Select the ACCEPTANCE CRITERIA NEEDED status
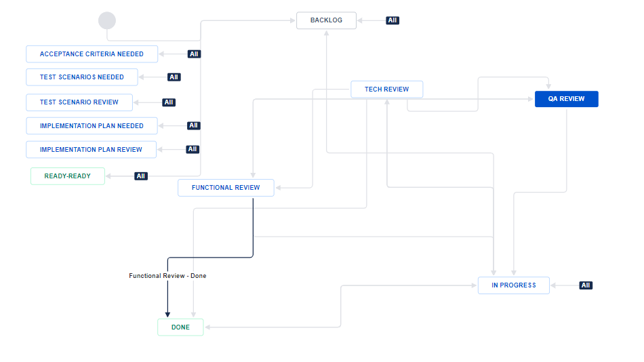Viewport: 644px width, 362px height. point(92,54)
